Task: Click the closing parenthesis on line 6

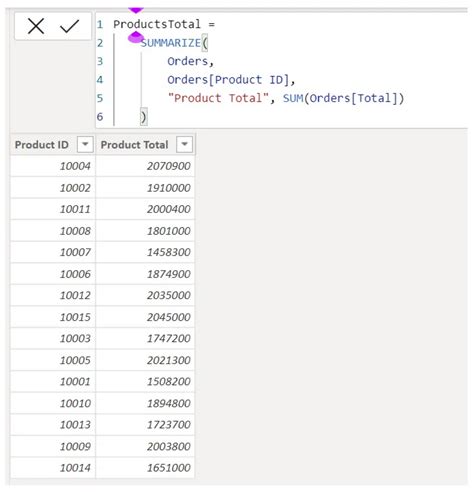Action: click(143, 117)
